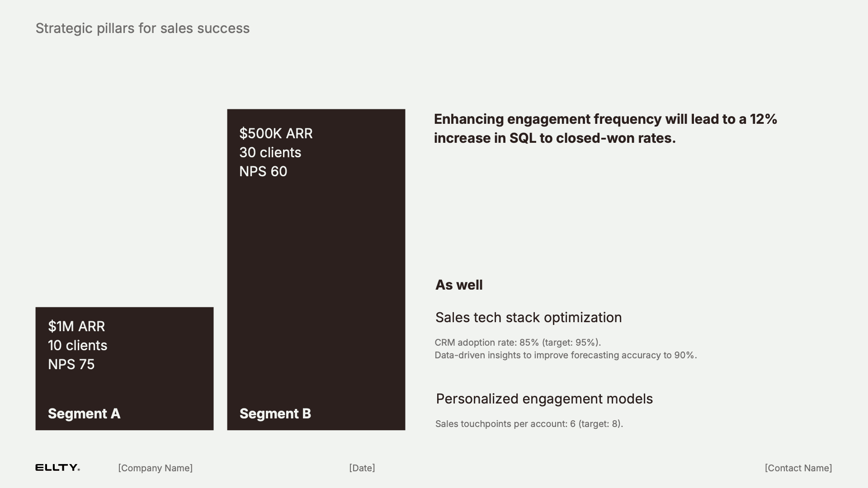Image resolution: width=868 pixels, height=488 pixels.
Task: Select the forecasting accuracy sentence
Action: [x=566, y=355]
